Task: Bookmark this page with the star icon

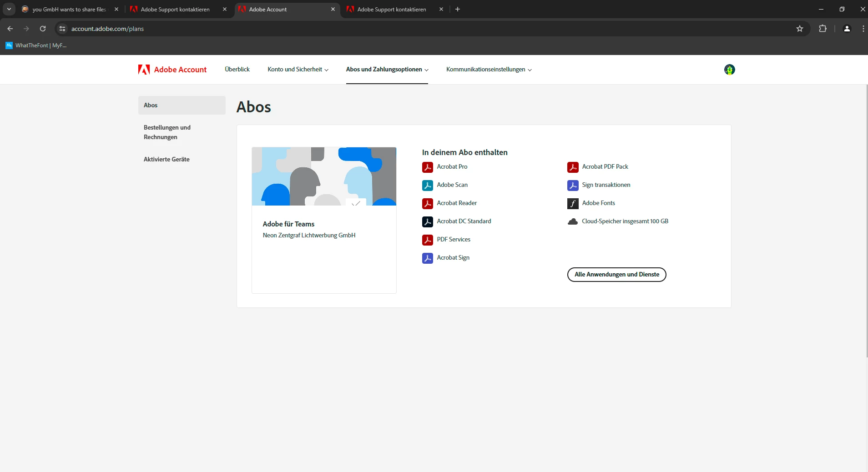Action: coord(800,29)
